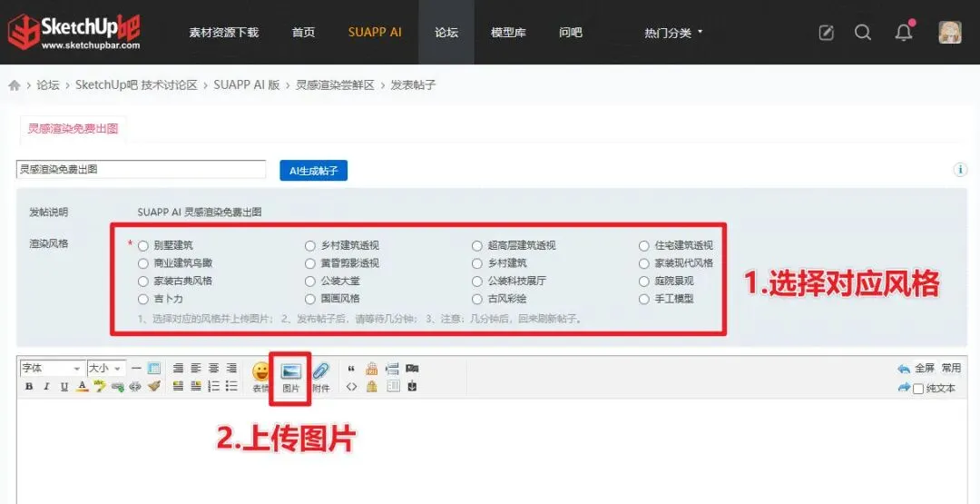Toggle italic formatting in editor
Screen dimensions: 980x504
(x=46, y=387)
